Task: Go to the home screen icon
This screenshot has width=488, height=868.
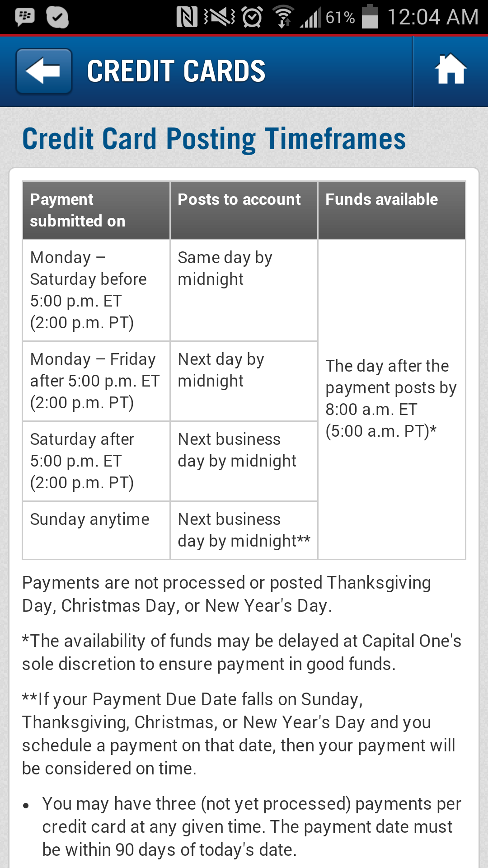Action: click(x=450, y=70)
